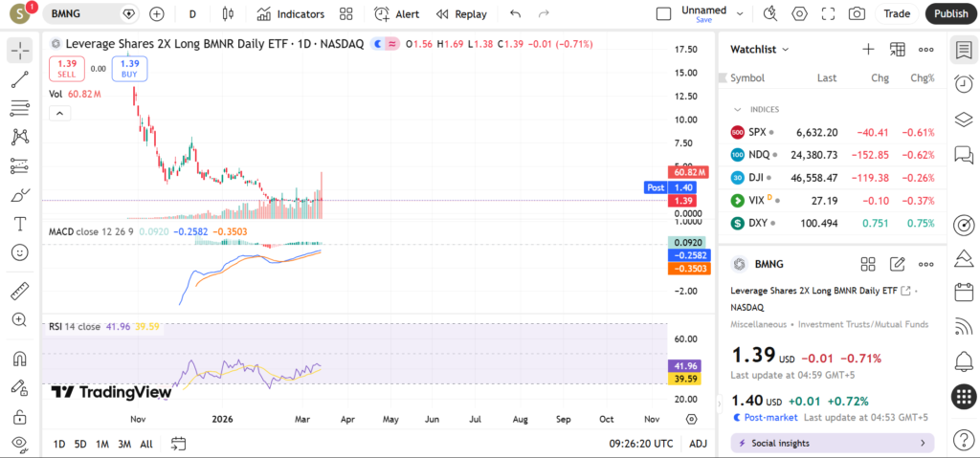Open the Alerts panel bell icon
This screenshot has width=980, height=458.
pyautogui.click(x=964, y=360)
